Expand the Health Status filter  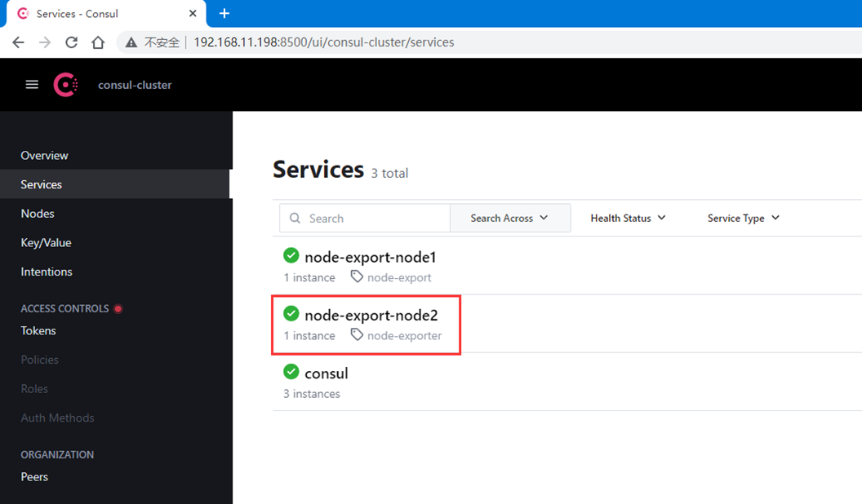tap(628, 218)
